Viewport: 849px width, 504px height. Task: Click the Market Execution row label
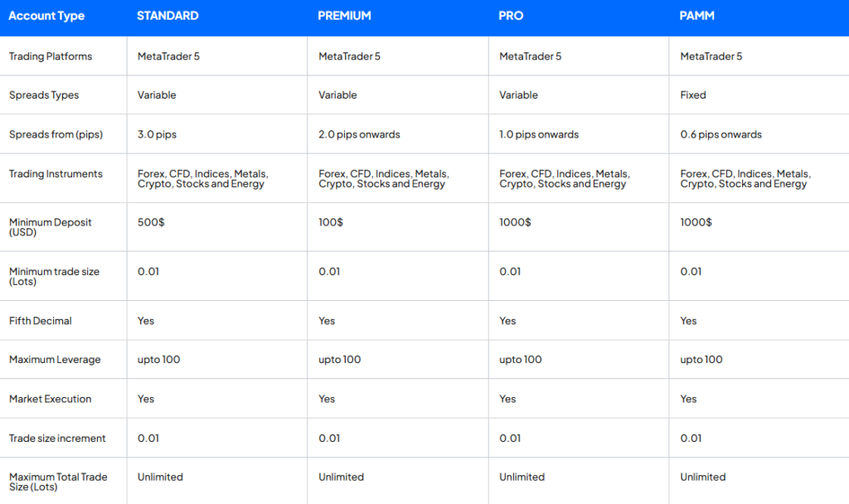pos(51,399)
